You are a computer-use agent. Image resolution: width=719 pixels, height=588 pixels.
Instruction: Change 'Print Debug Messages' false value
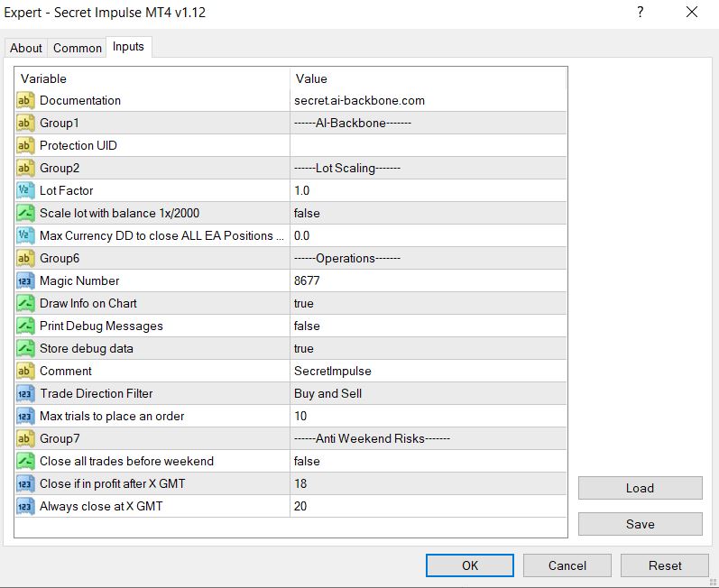click(x=429, y=326)
